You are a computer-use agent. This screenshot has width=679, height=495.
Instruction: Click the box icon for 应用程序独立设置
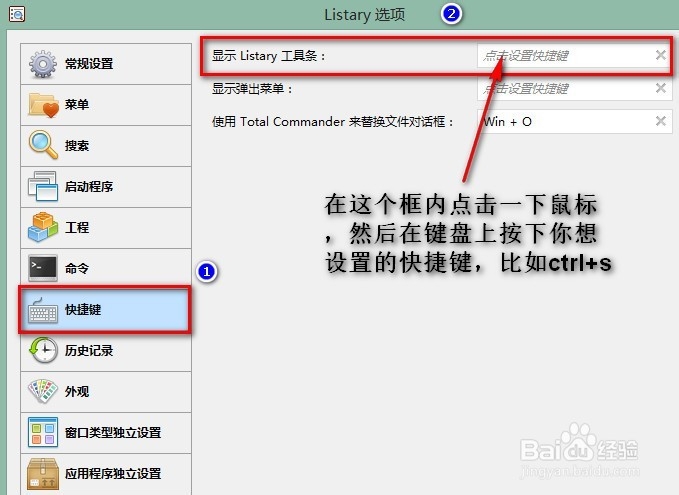click(42, 474)
